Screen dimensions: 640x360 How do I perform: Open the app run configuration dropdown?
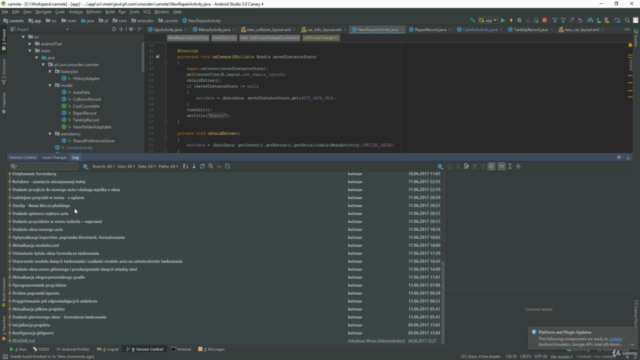(488, 20)
